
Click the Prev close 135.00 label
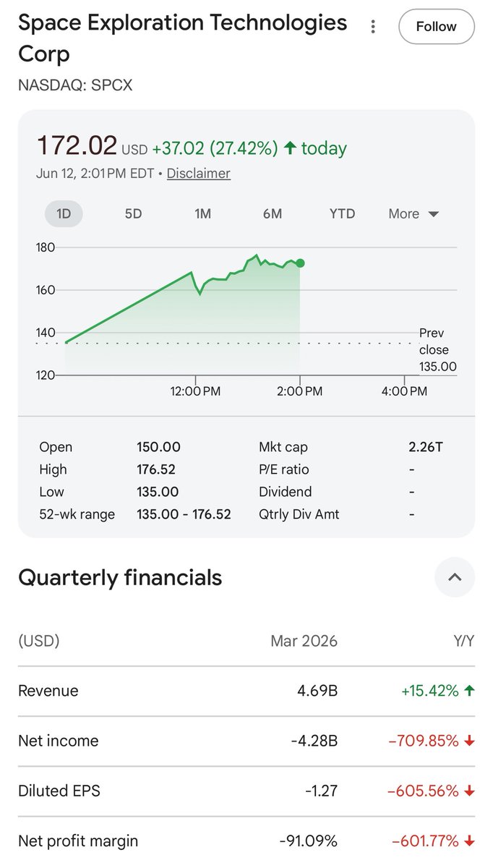(x=438, y=350)
